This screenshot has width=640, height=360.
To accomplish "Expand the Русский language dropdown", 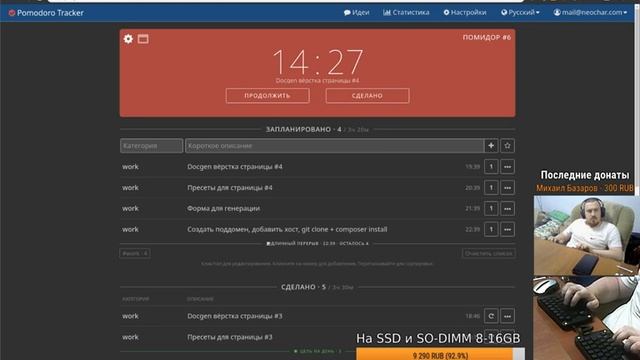I will pos(520,13).
